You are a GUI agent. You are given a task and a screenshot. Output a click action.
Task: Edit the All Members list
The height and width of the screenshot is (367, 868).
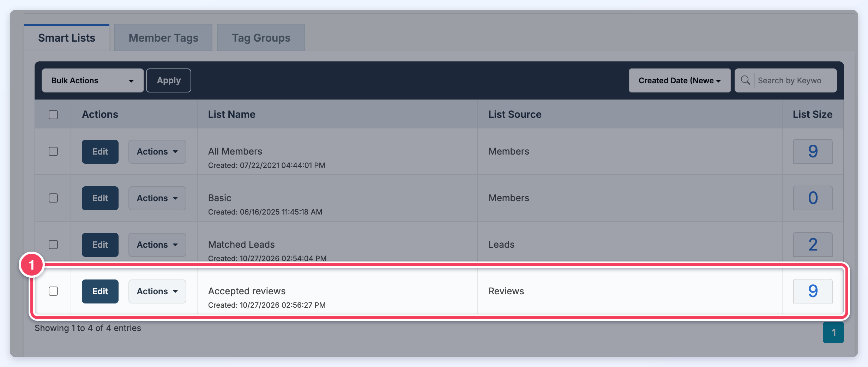tap(100, 151)
